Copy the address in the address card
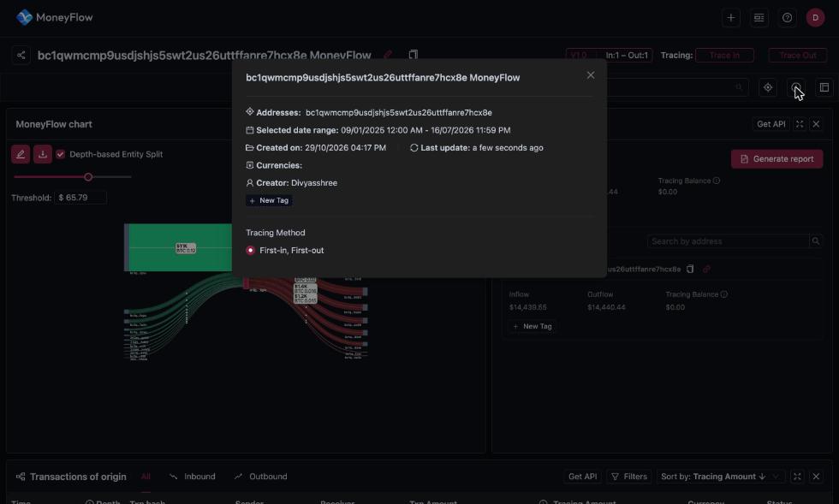Screen dimensions: 839x504 coord(690,270)
